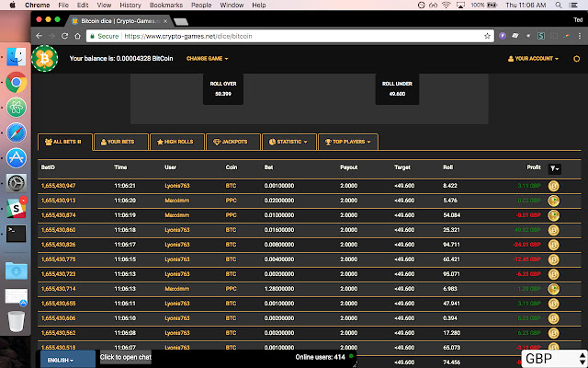The height and width of the screenshot is (368, 588).
Task: Click the Chrome home icon
Action: (77, 36)
